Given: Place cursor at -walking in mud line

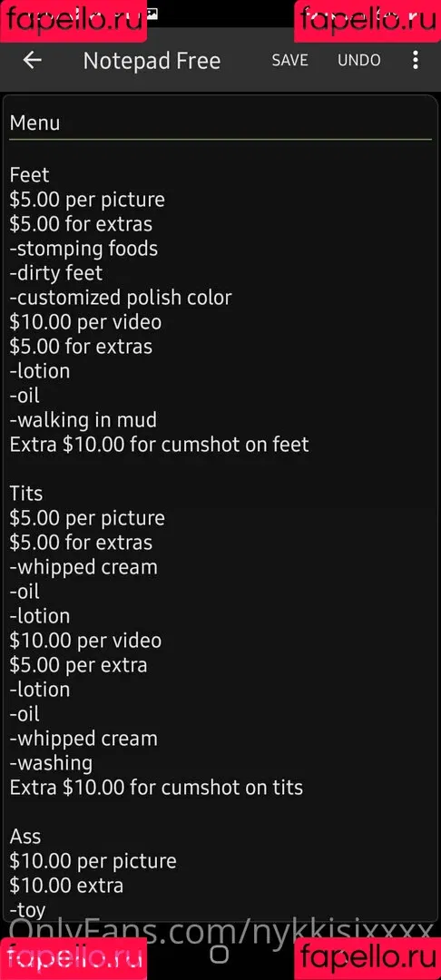Looking at the screenshot, I should pyautogui.click(x=83, y=419).
